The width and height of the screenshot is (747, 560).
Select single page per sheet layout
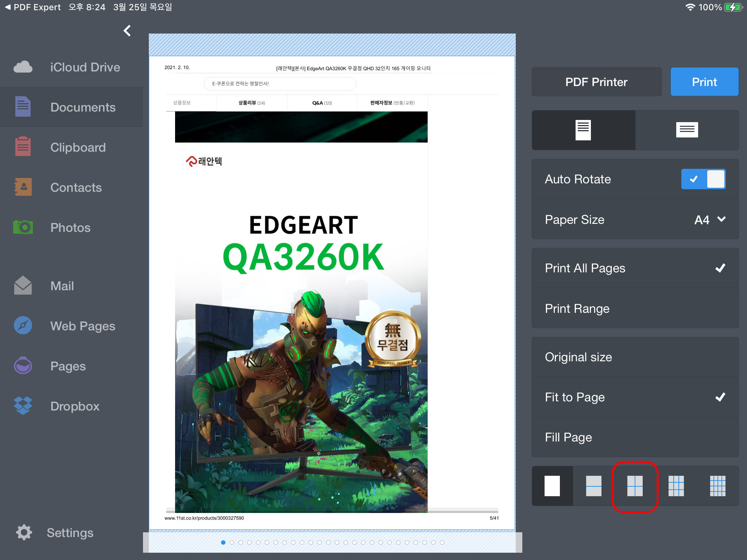[552, 486]
